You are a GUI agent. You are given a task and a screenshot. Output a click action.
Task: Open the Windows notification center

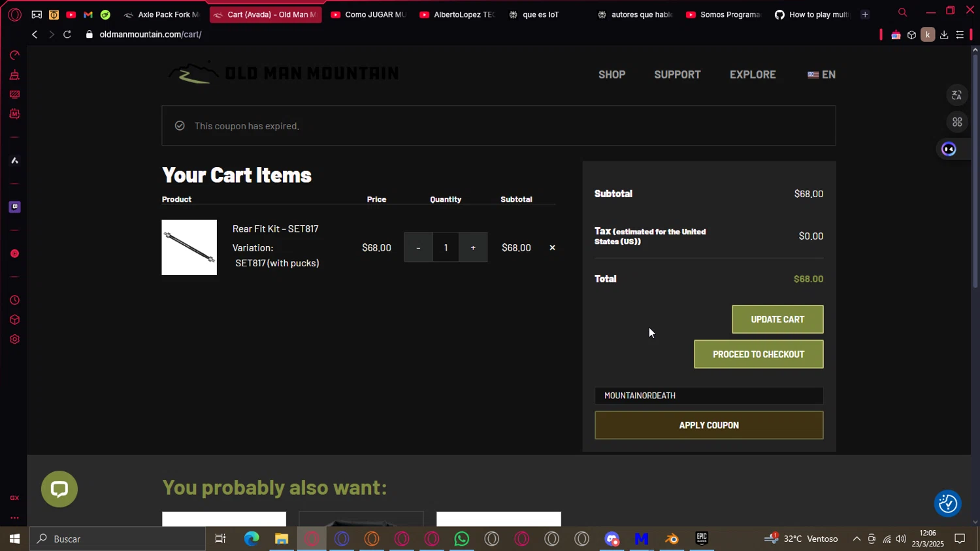(x=960, y=539)
